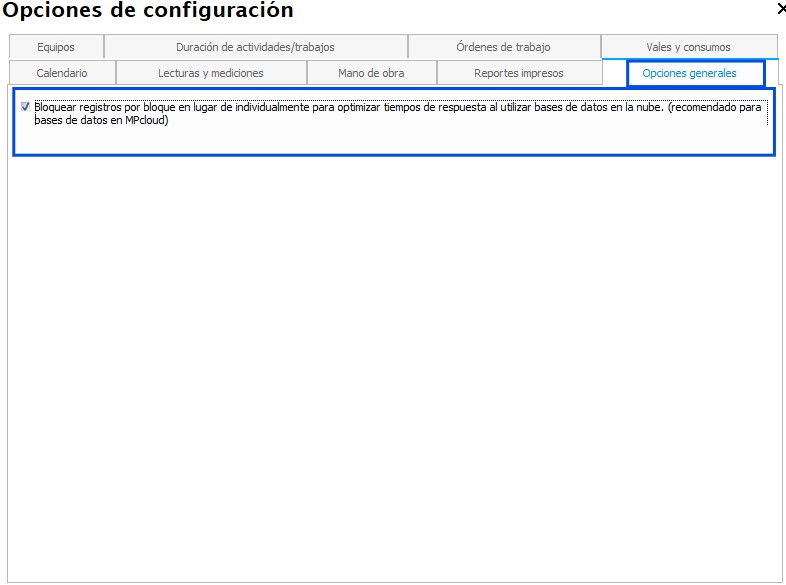Select the Órdenes de trabajo tab

504,47
